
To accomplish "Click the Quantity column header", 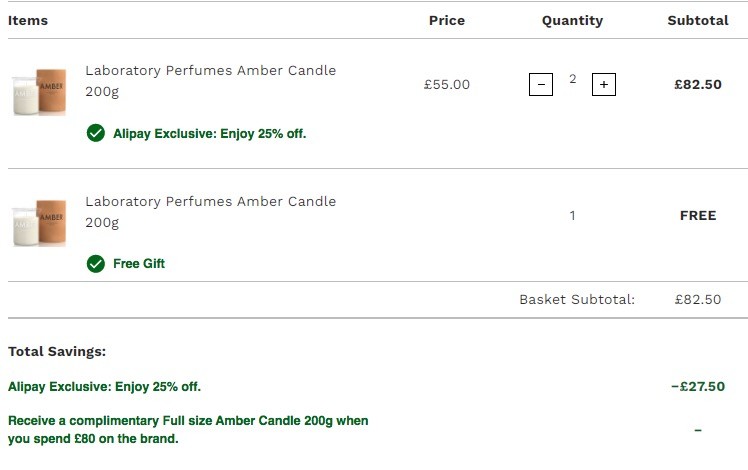I will pos(572,21).
